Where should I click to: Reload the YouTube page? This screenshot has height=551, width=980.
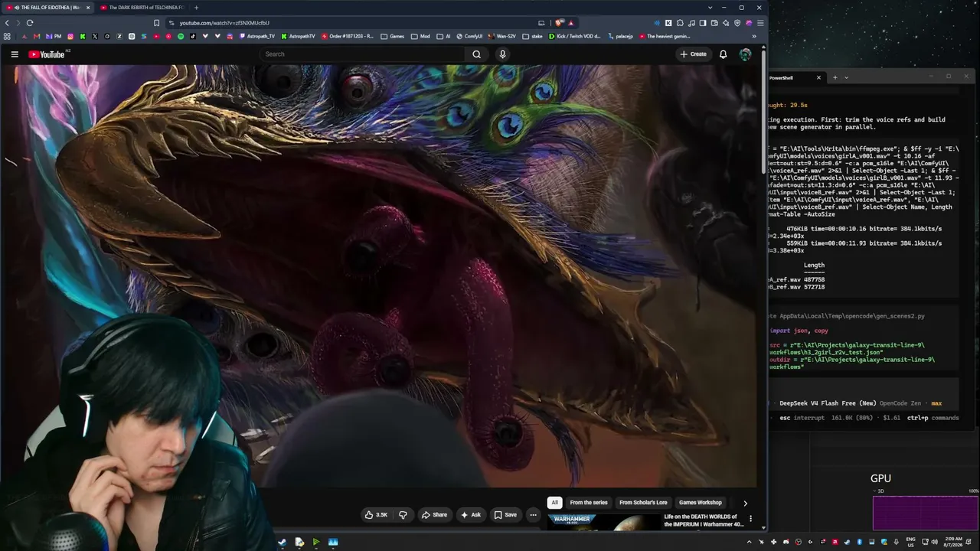[30, 23]
